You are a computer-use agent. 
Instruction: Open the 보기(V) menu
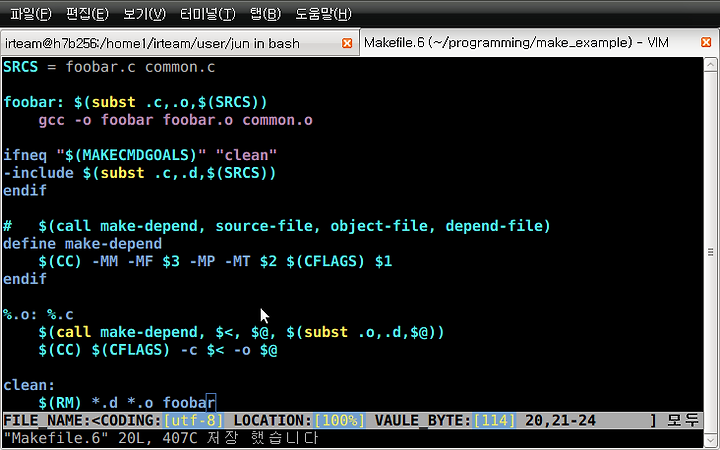tap(144, 14)
